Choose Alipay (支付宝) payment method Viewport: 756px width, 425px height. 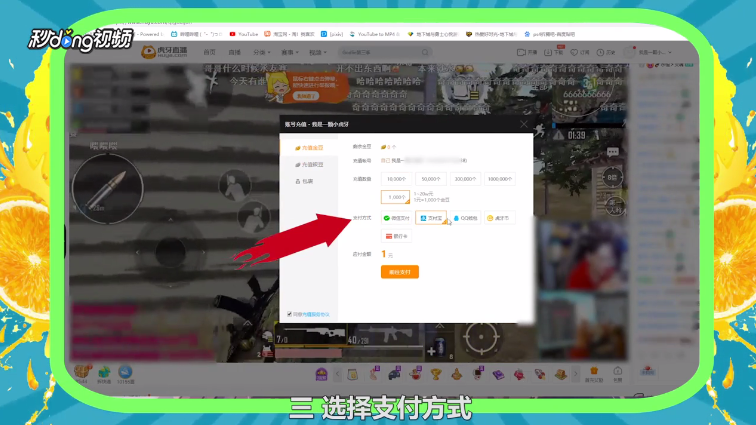click(x=431, y=218)
